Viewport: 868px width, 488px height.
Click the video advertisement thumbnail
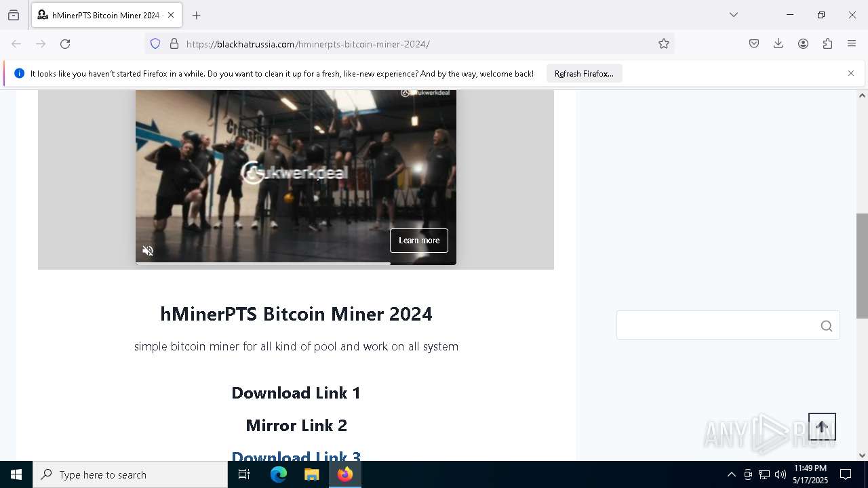296,176
